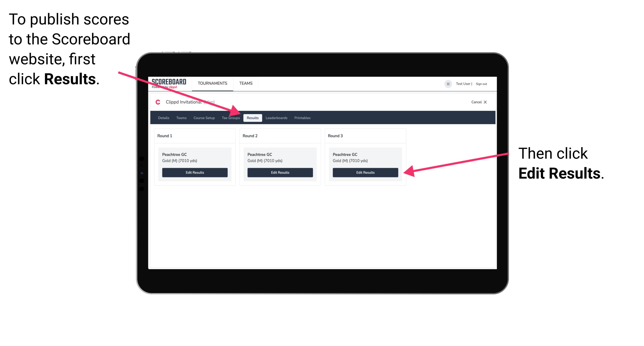Image resolution: width=644 pixels, height=346 pixels.
Task: Click the Tournaments navigation link
Action: coord(212,83)
